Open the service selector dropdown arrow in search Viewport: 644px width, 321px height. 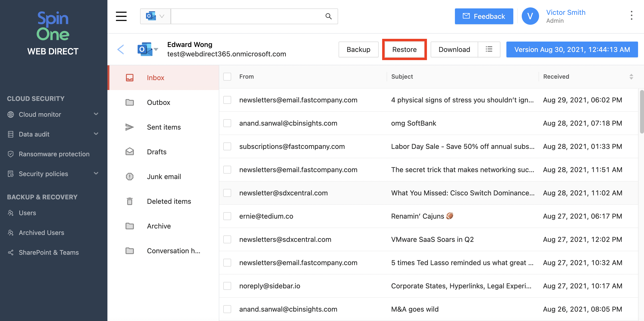click(162, 16)
